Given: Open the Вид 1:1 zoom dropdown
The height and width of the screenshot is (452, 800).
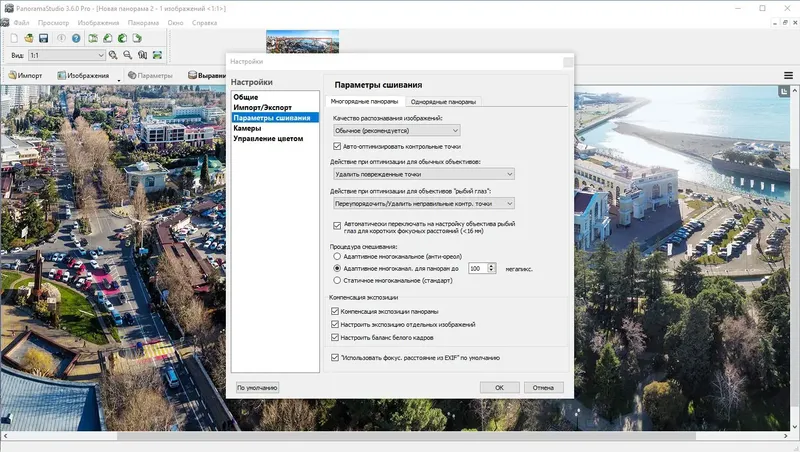Looking at the screenshot, I should point(67,55).
